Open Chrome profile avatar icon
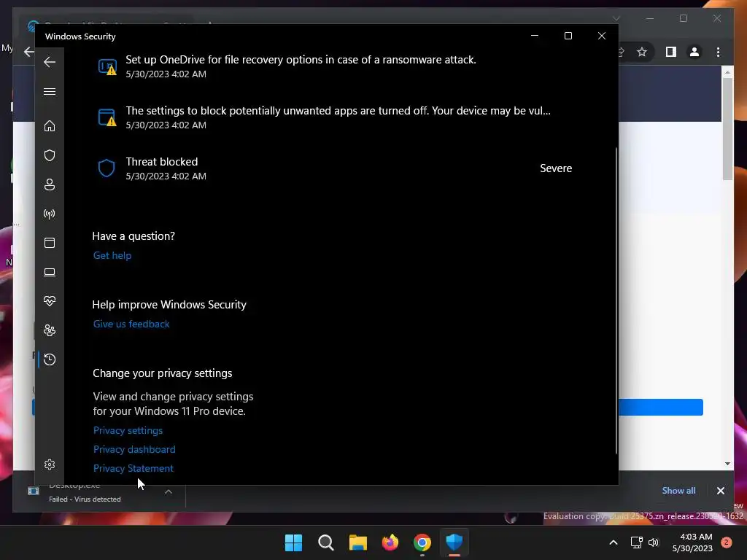Image resolution: width=747 pixels, height=560 pixels. coord(694,52)
